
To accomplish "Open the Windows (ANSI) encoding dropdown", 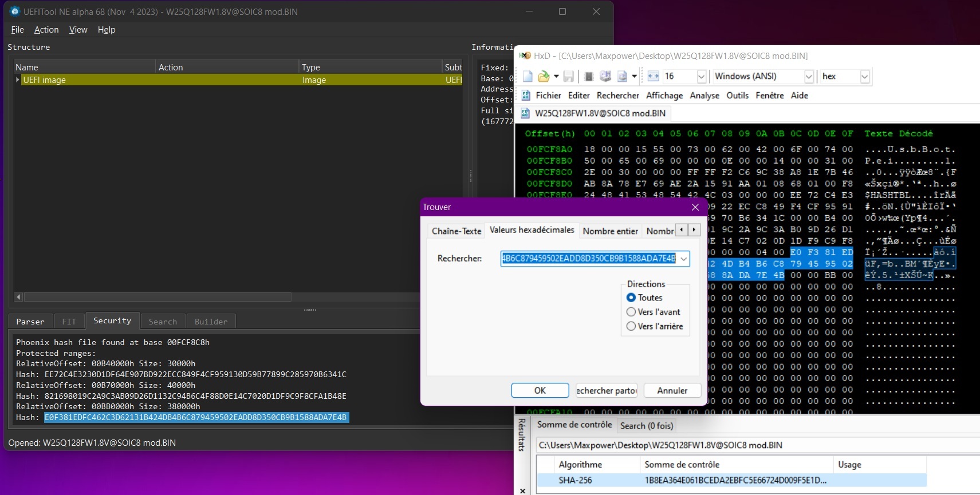I will tap(809, 76).
